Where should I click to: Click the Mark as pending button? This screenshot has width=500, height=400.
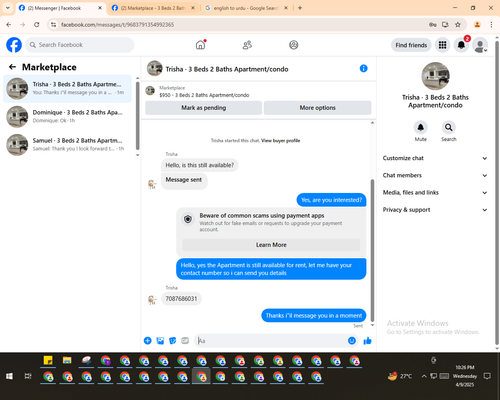203,108
